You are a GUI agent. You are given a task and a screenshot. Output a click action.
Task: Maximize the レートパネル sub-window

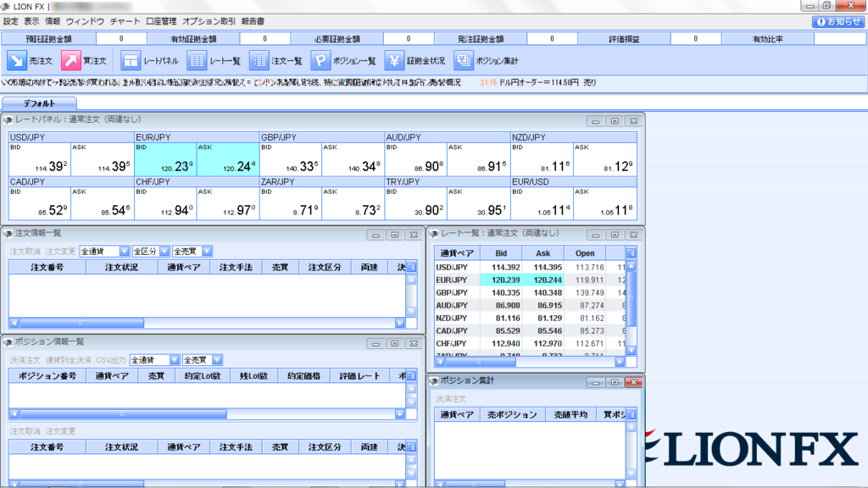coord(615,121)
